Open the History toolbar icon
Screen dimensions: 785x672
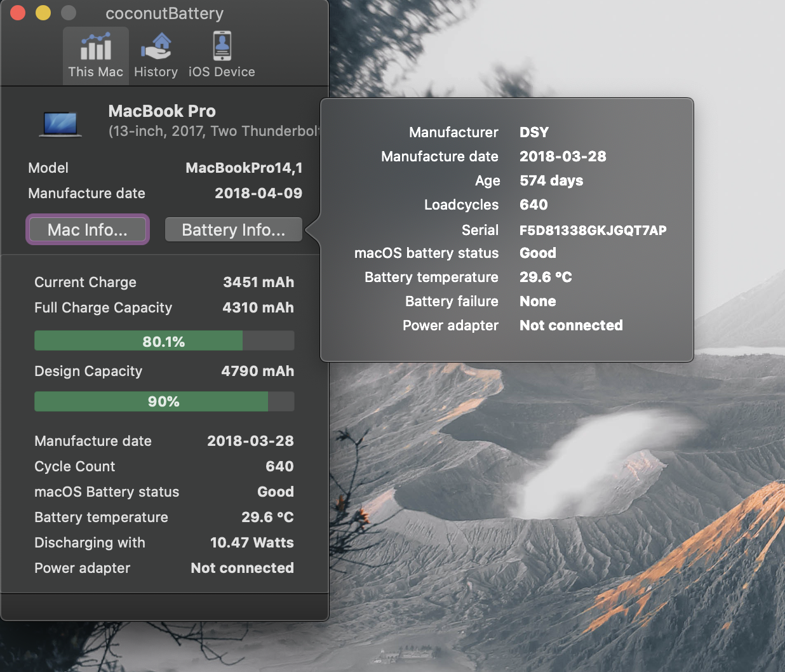pos(156,55)
